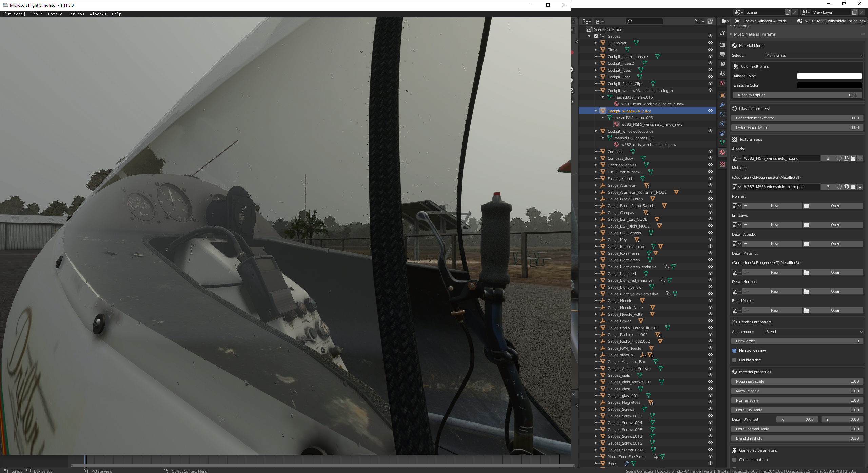Viewport: 868px width, 473px height.
Task: Toggle visibility of Cockpit_window05.outside
Action: point(710,131)
